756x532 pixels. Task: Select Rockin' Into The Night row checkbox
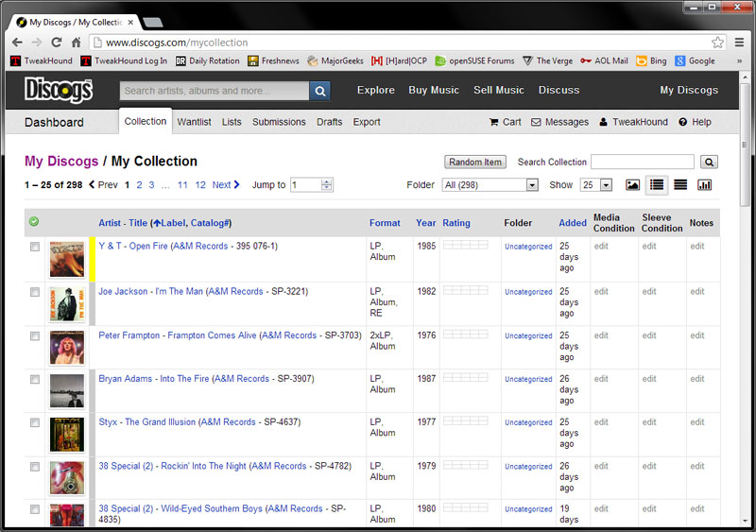tap(35, 467)
